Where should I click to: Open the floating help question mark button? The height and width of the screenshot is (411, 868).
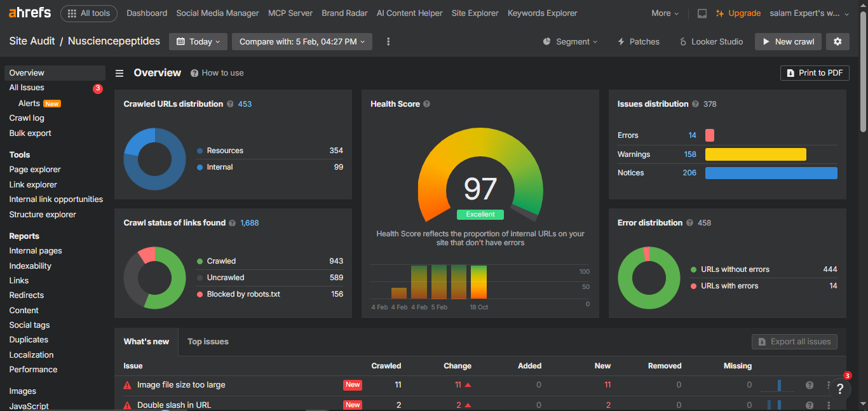point(840,388)
